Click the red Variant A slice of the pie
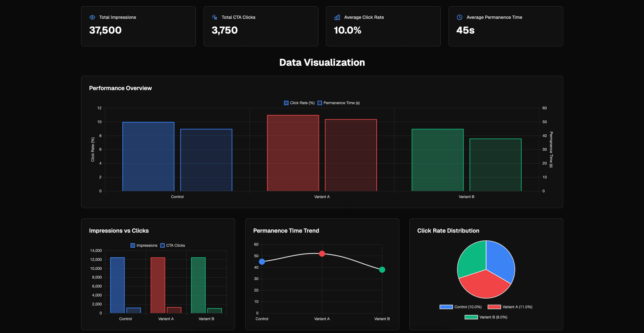 484,285
